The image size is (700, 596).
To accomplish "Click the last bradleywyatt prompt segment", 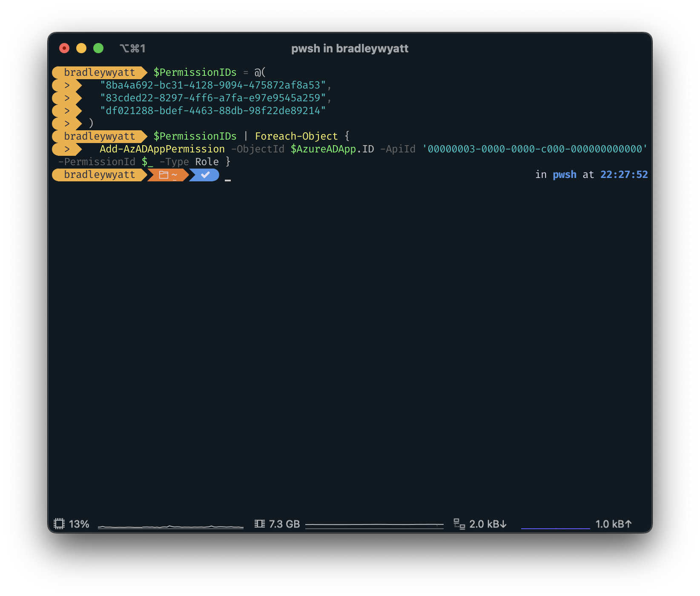I will 99,175.
